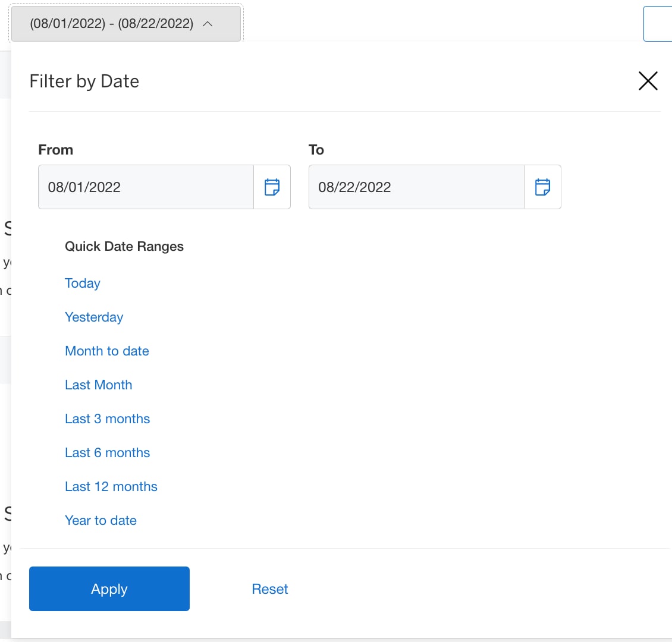Select the Yesterday quick date range
This screenshot has width=672, height=642.
(94, 317)
